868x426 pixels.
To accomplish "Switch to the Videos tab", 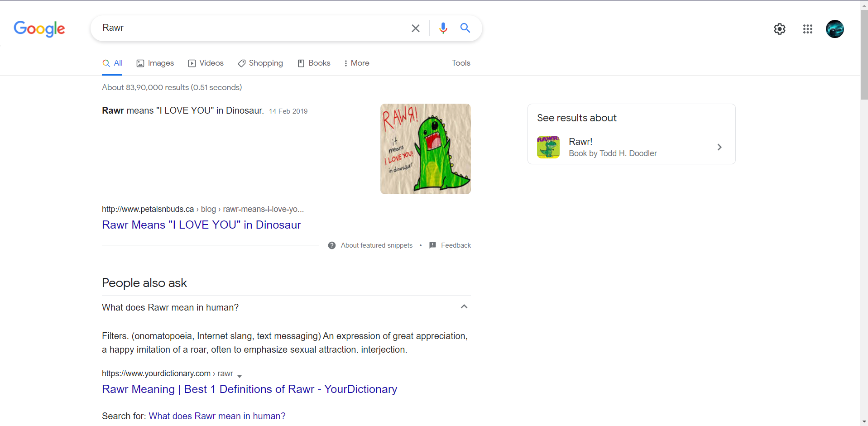I will (206, 63).
